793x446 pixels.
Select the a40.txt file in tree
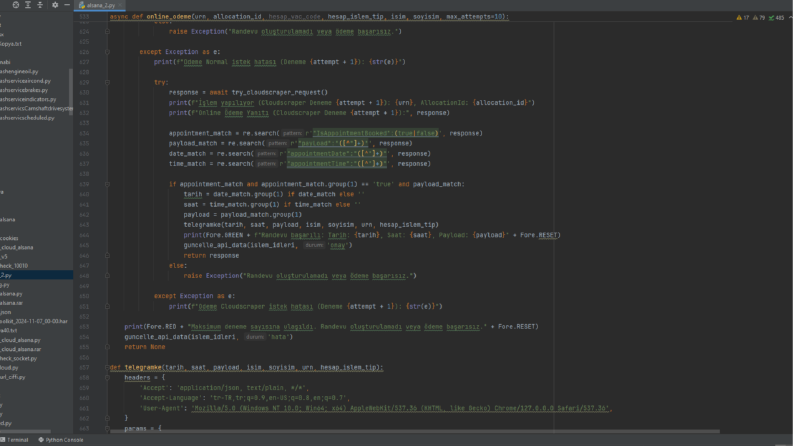click(x=8, y=330)
